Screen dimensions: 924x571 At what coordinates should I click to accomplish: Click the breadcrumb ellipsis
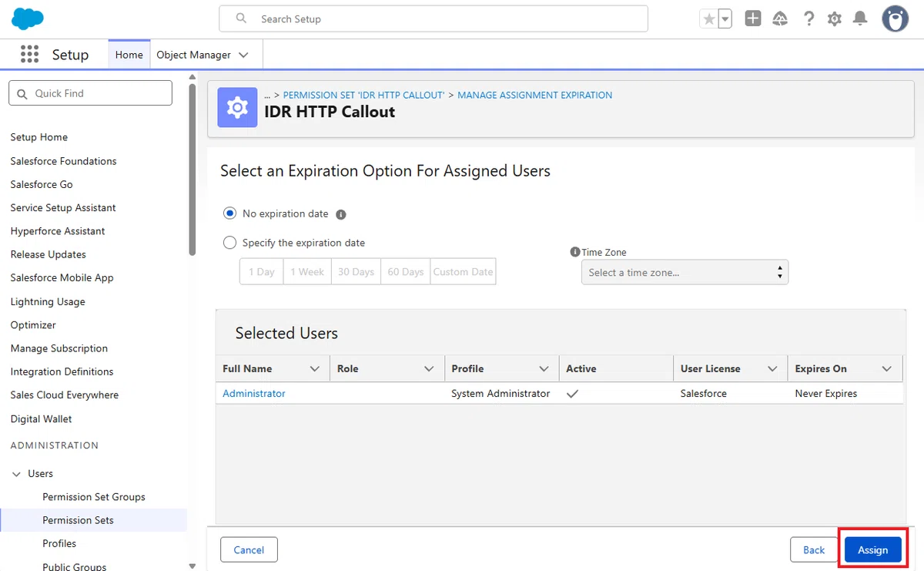[x=267, y=96]
